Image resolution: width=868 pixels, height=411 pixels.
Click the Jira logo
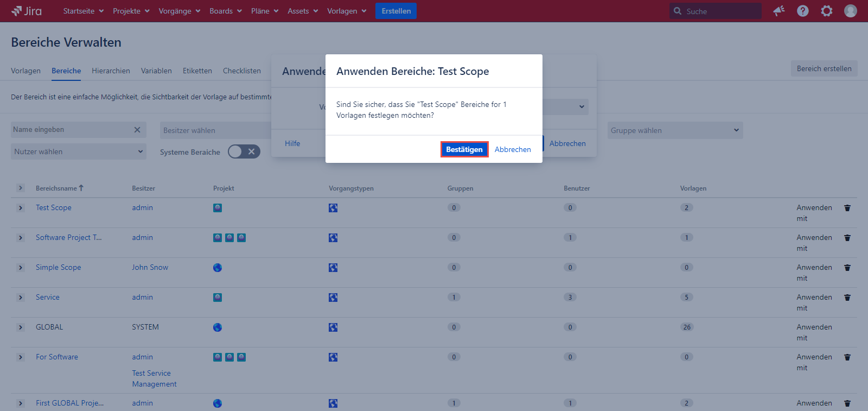[26, 11]
